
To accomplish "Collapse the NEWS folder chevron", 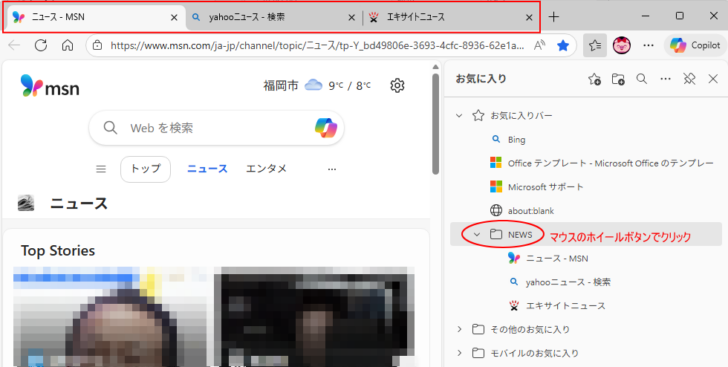I will pyautogui.click(x=476, y=235).
